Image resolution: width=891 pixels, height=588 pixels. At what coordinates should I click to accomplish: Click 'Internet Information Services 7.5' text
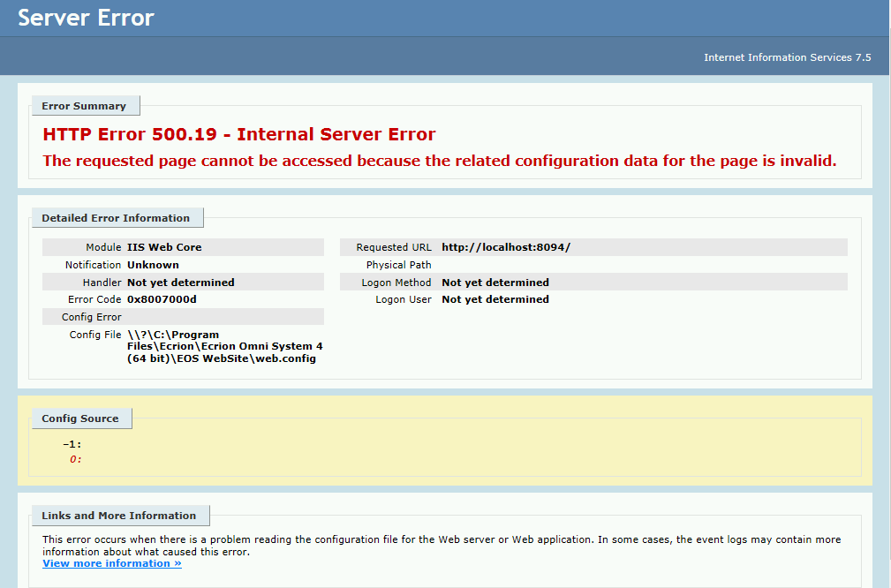pos(787,57)
